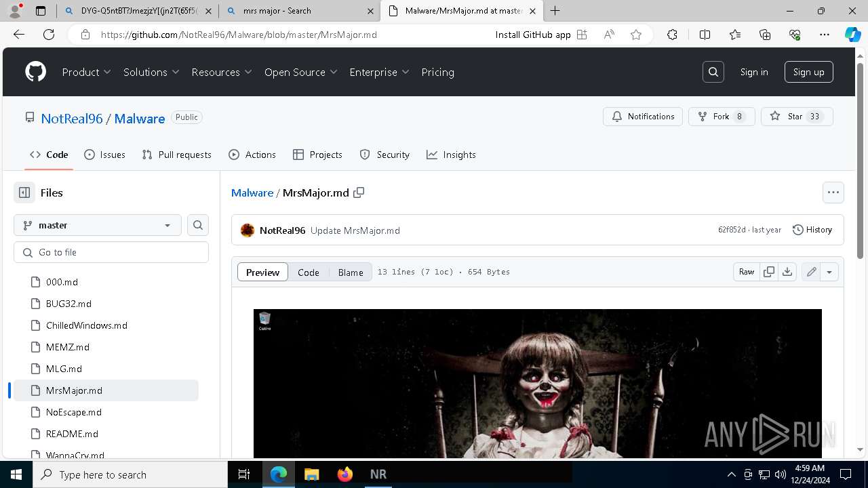This screenshot has height=488, width=868.
Task: Show hidden system tray icons
Action: click(x=731, y=474)
